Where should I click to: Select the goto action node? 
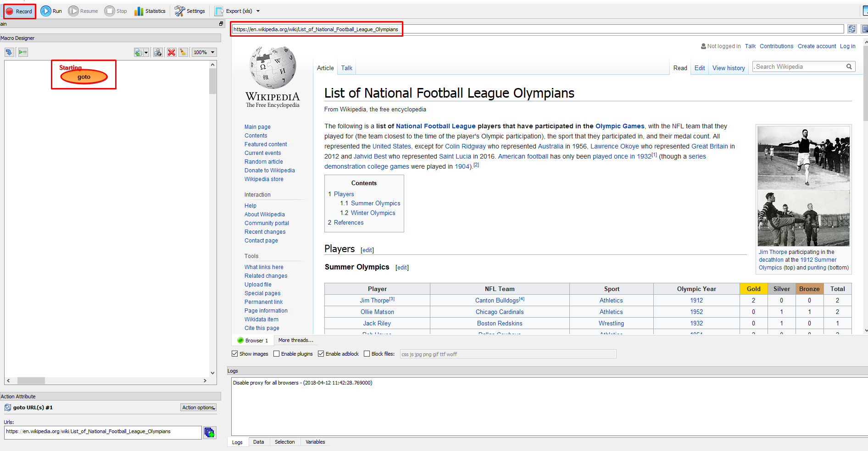pyautogui.click(x=84, y=77)
